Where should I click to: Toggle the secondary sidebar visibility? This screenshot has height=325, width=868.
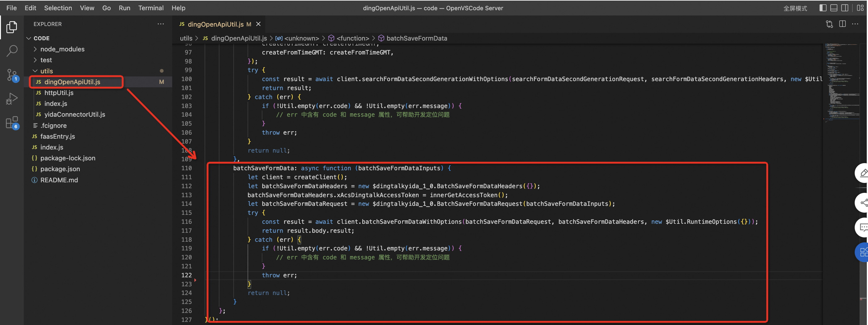(x=845, y=8)
